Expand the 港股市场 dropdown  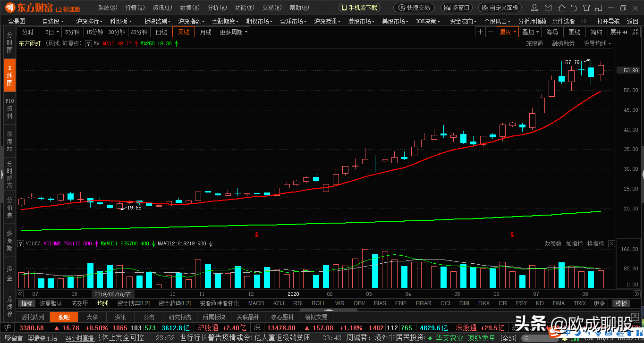click(x=362, y=21)
